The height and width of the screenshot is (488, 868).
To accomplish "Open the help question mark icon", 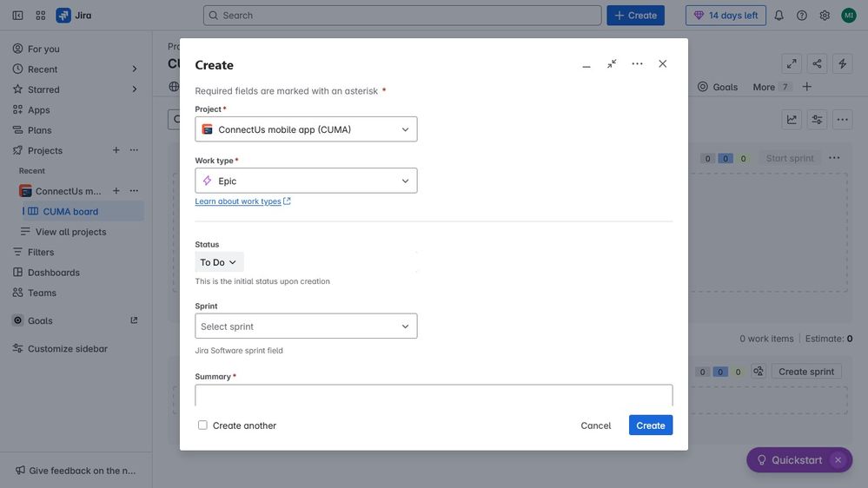I will [x=802, y=16].
